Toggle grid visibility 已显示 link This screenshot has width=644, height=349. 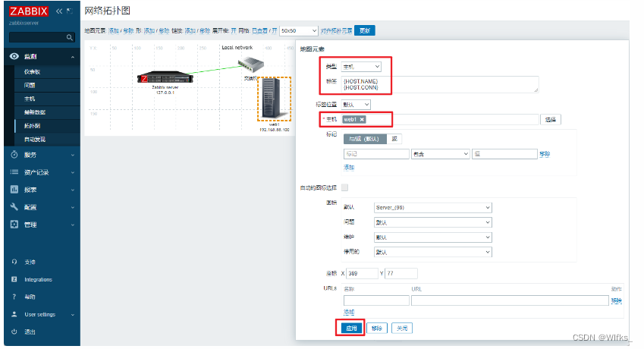pyautogui.click(x=259, y=31)
